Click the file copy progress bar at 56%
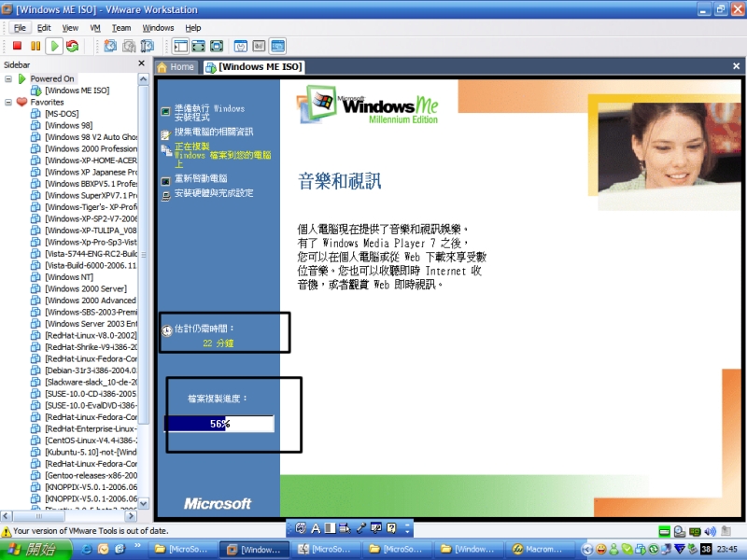The image size is (747, 560). (x=219, y=424)
